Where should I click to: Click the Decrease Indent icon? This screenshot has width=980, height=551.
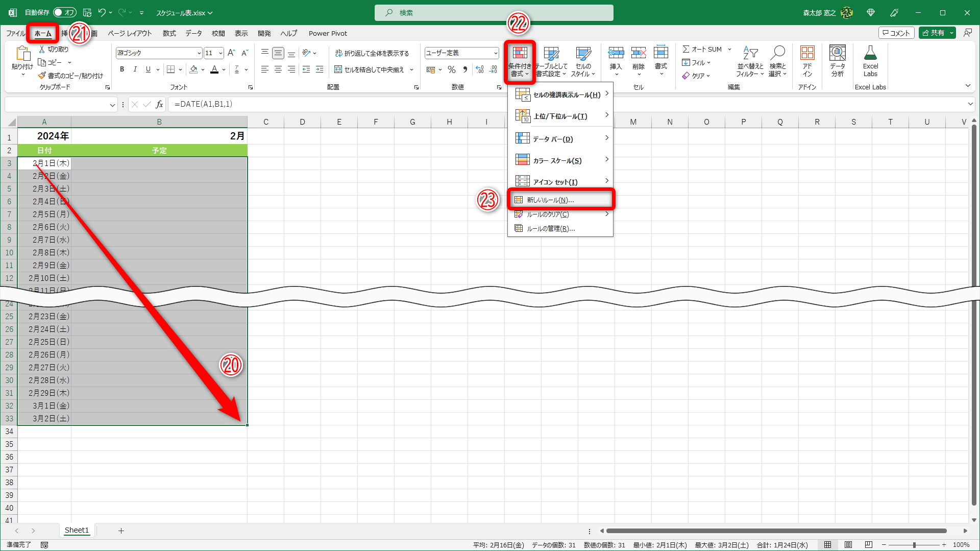coord(306,69)
